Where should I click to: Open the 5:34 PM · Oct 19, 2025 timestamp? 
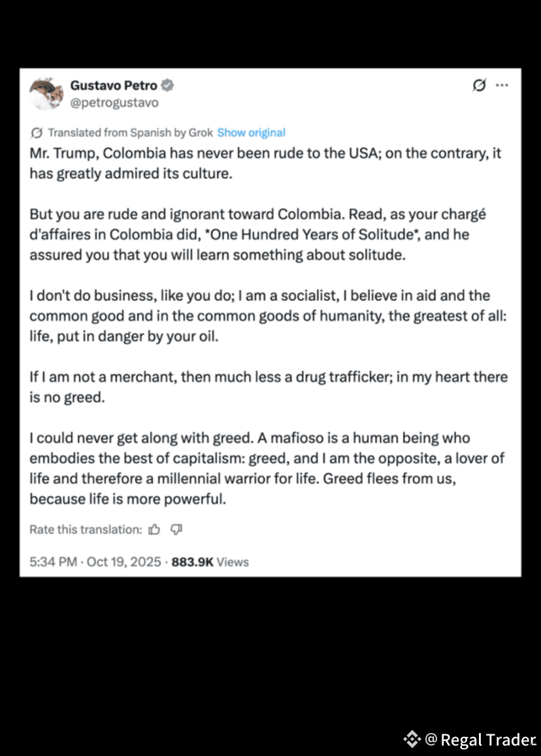[95, 561]
